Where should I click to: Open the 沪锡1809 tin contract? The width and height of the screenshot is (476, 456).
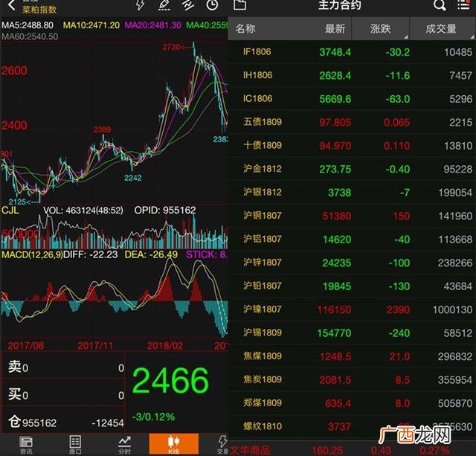[x=352, y=333]
